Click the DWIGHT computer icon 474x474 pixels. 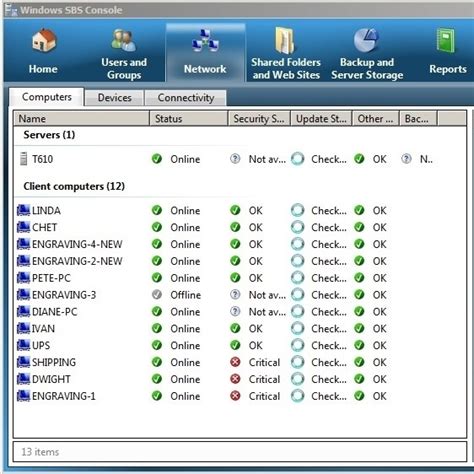23,379
